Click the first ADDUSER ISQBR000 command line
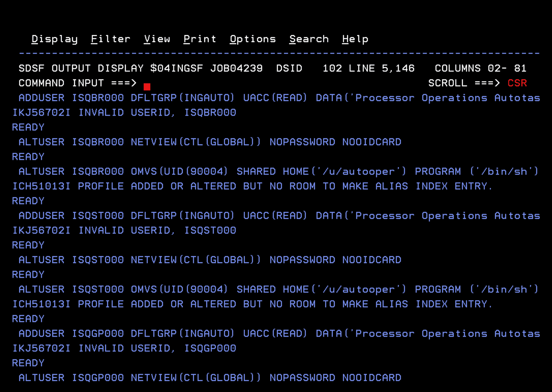 tap(279, 98)
